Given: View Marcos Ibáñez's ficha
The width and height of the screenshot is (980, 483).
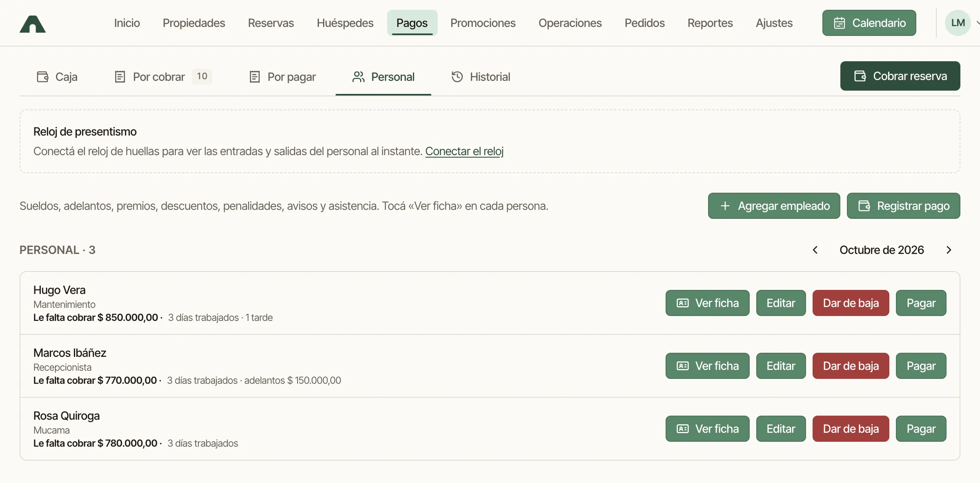Looking at the screenshot, I should point(707,366).
